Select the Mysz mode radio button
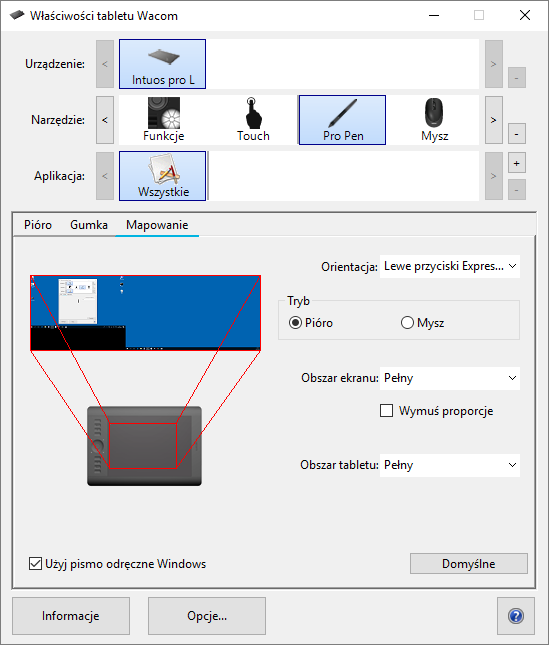The image size is (549, 645). click(x=407, y=322)
